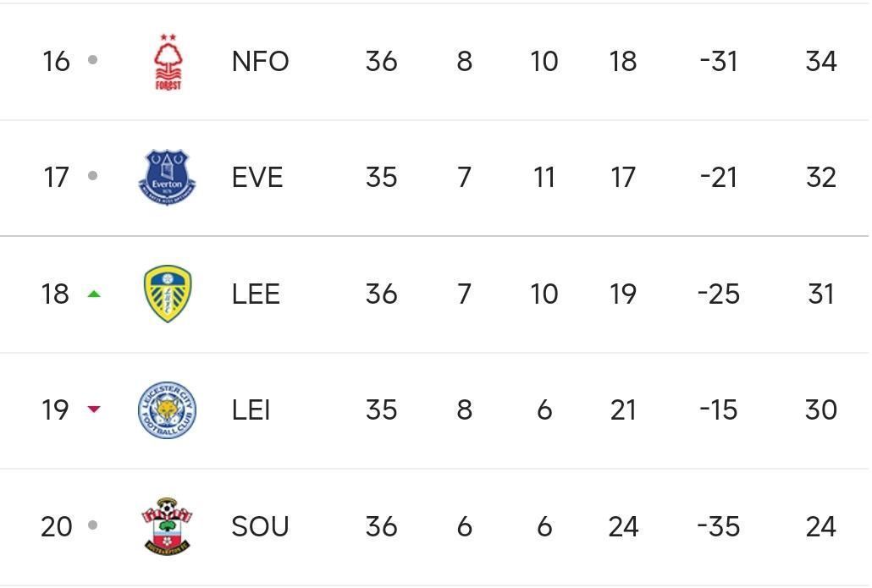Viewport: 872px width, 588px height.
Task: Click the grey dot next to rank 17
Action: coord(93,176)
